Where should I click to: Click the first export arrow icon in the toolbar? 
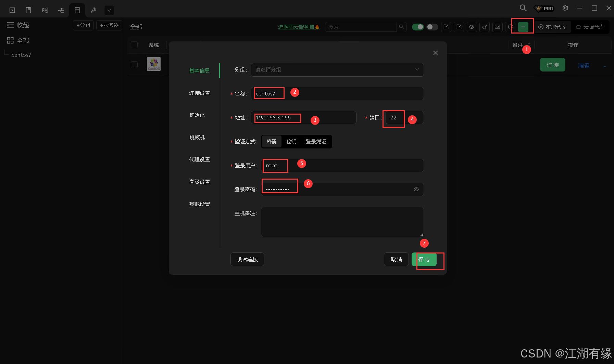(x=446, y=27)
